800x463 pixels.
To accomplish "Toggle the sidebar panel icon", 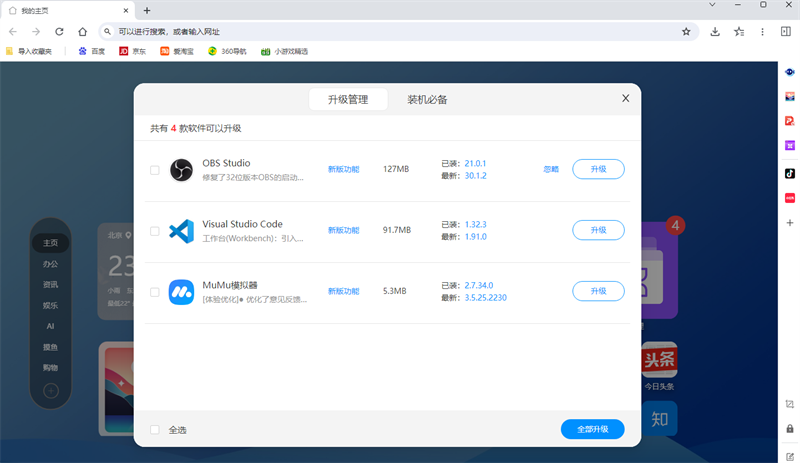I will coord(786,32).
